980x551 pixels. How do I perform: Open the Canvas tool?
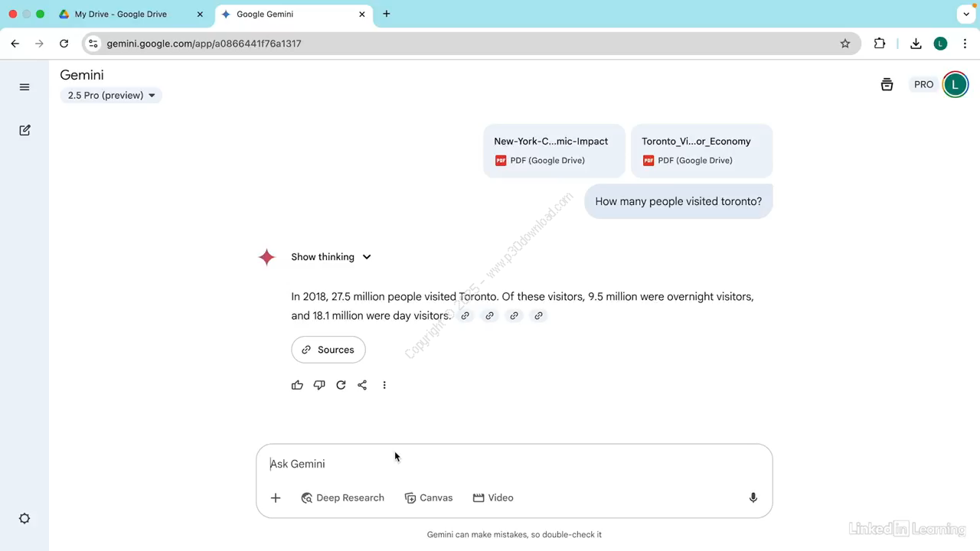[x=429, y=498]
